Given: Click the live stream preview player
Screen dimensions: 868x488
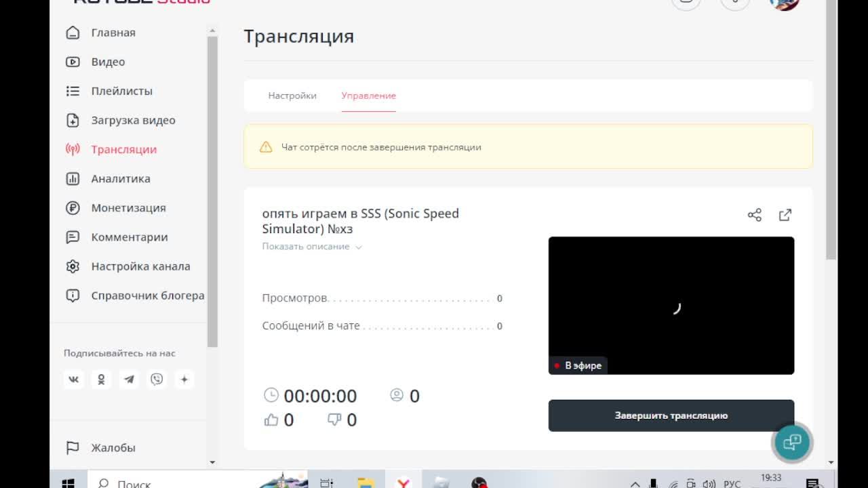Looking at the screenshot, I should [x=671, y=305].
